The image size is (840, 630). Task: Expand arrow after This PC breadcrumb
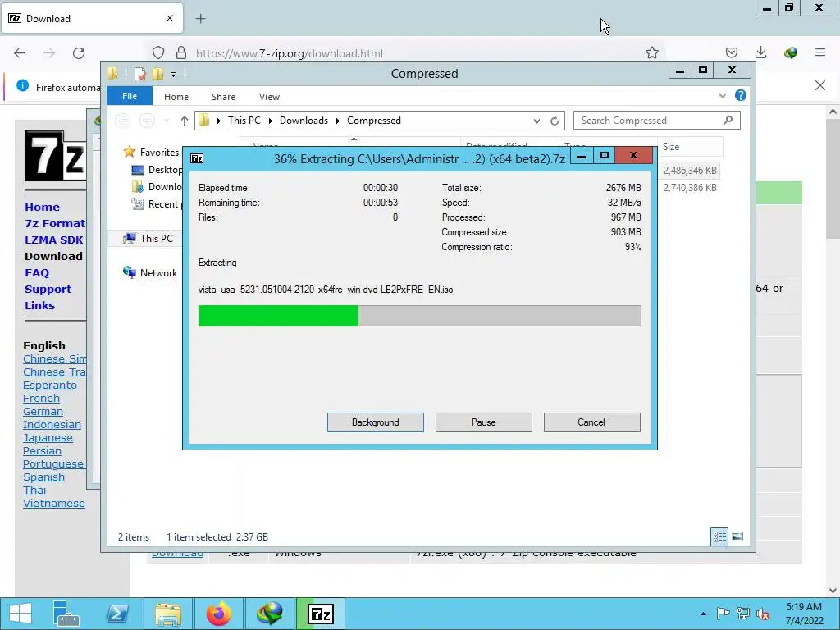270,121
